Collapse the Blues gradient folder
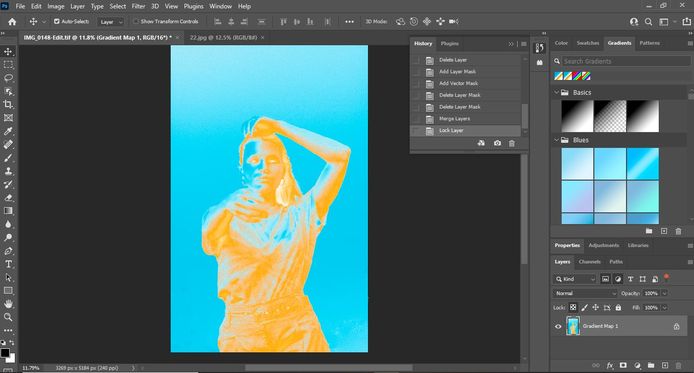694x373 pixels. click(x=557, y=140)
